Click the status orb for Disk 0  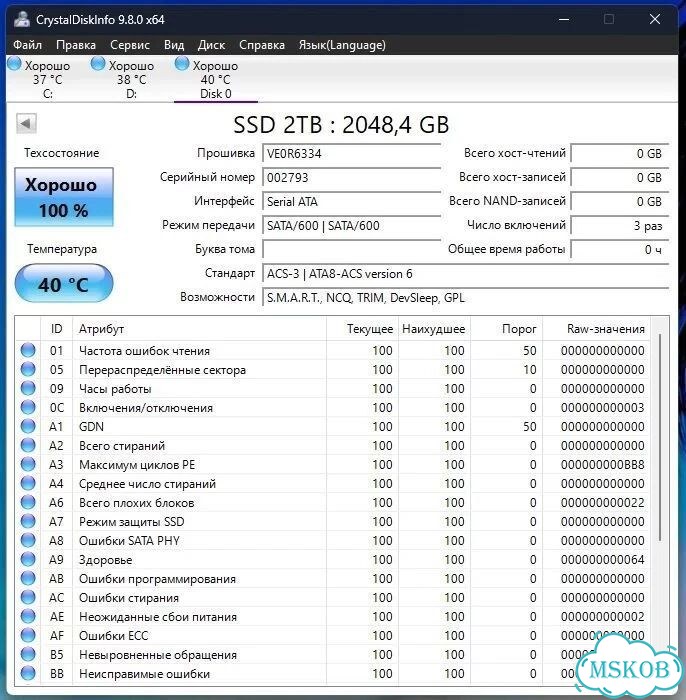(x=182, y=63)
